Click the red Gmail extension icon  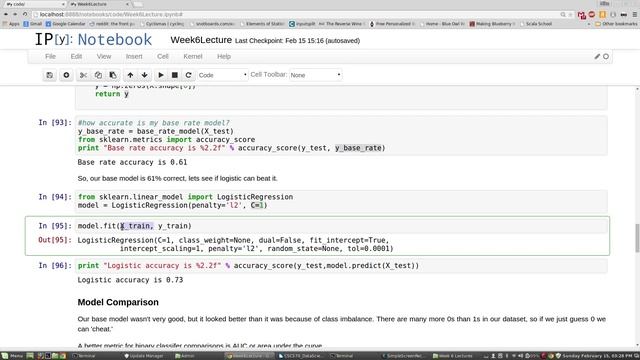[x=582, y=15]
